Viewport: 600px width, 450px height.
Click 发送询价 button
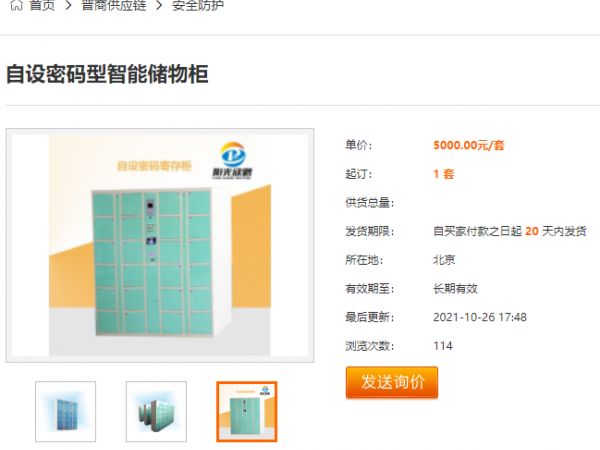point(392,382)
